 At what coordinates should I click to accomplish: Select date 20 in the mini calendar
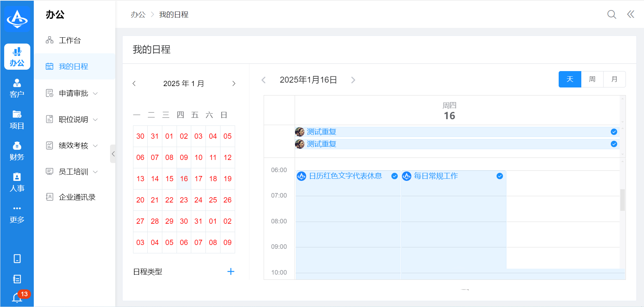(140, 200)
